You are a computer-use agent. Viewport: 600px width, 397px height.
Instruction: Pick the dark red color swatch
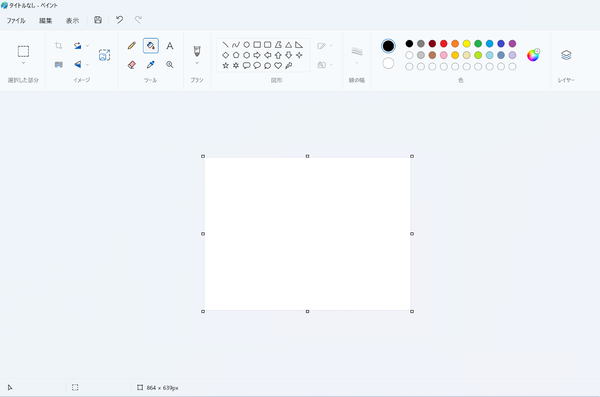click(x=432, y=44)
